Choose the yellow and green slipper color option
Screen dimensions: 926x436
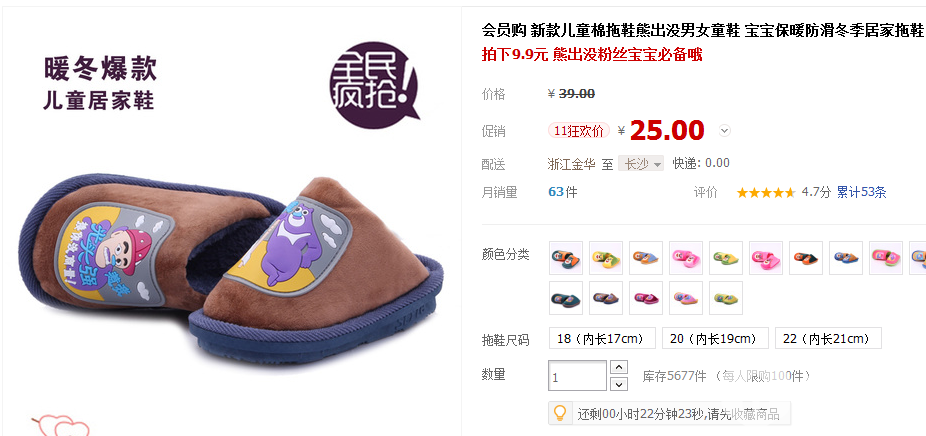point(606,258)
